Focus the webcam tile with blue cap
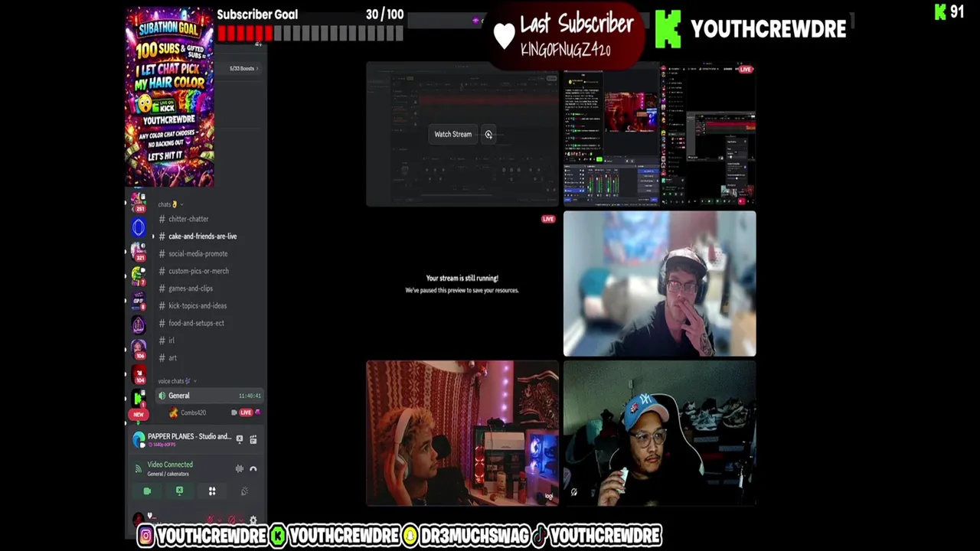Screen dimensions: 980x551 pyautogui.click(x=660, y=433)
